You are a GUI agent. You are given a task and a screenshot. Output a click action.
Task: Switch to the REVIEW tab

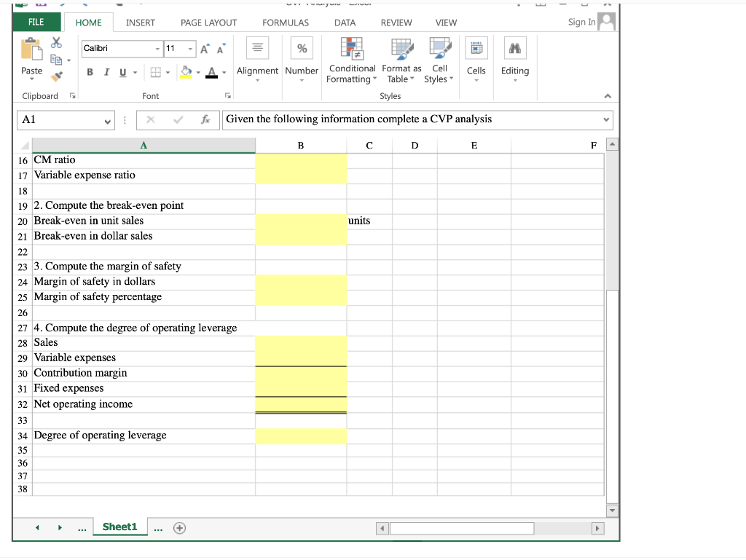coord(396,23)
